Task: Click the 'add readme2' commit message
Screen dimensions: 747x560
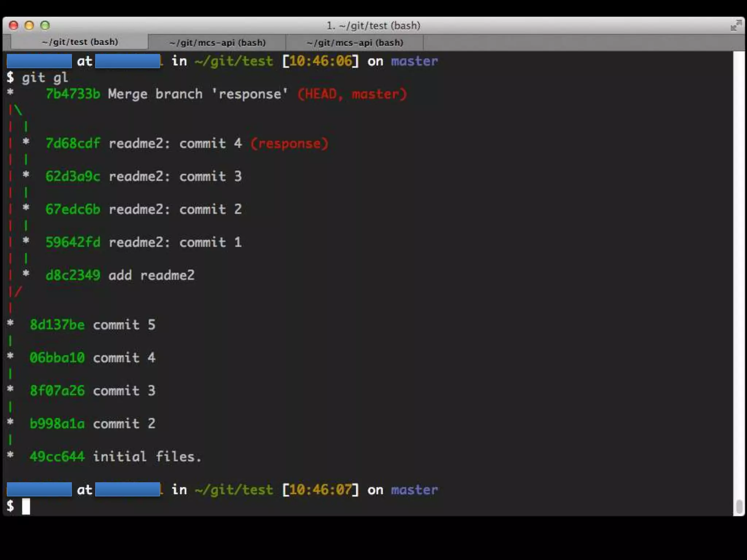Action: click(x=151, y=275)
